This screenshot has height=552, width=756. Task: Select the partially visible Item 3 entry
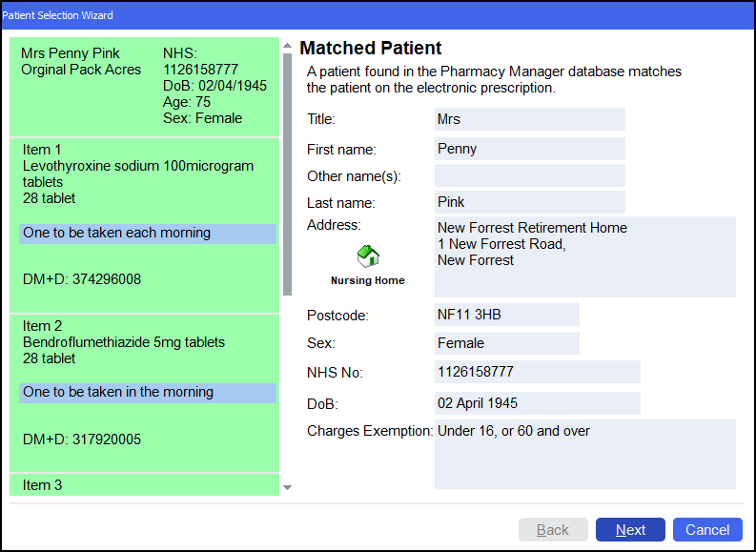point(144,485)
